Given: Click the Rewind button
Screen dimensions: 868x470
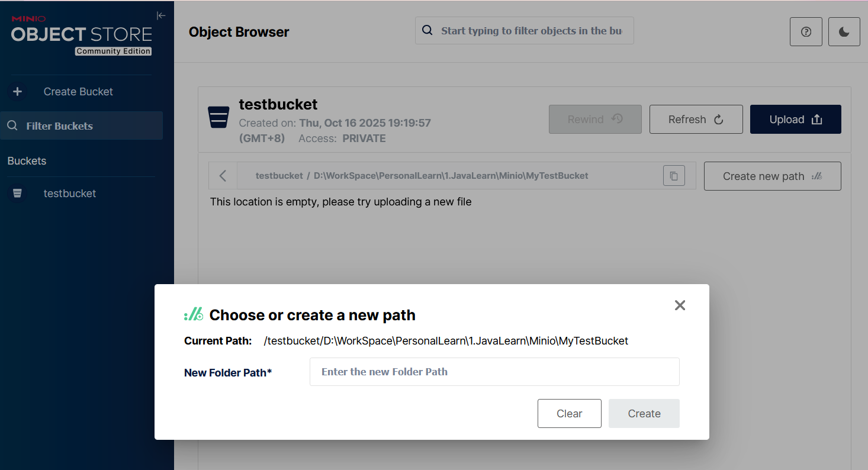Looking at the screenshot, I should [595, 120].
